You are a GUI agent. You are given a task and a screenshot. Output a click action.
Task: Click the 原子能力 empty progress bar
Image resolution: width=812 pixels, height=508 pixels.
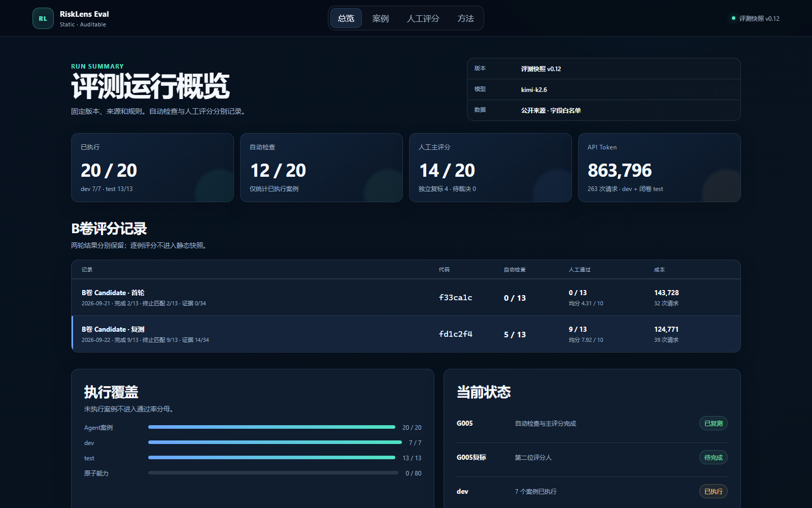(x=273, y=473)
